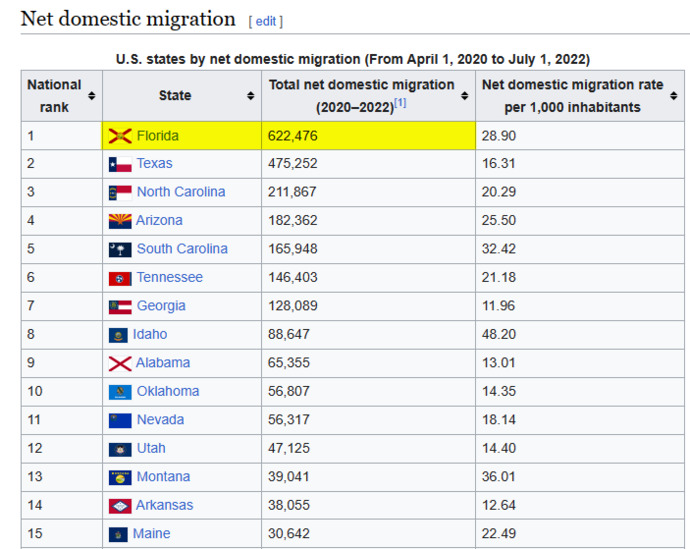Click the Montana flag icon
Viewport: 690px width, 549px height.
120,477
